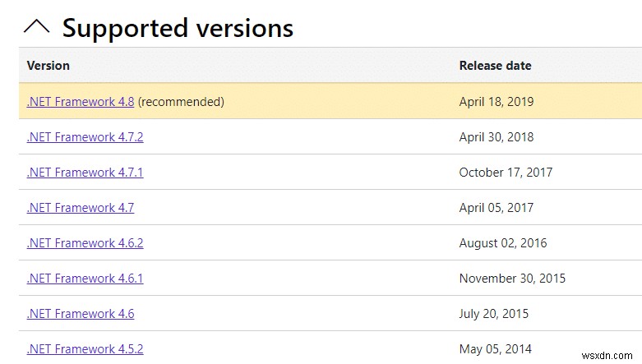This screenshot has width=642, height=364.
Task: Select the August 02, 2016 date cell
Action: tap(502, 243)
